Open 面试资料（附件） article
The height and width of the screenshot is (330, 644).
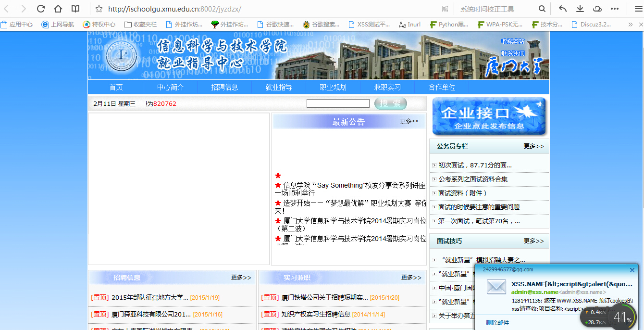[463, 193]
